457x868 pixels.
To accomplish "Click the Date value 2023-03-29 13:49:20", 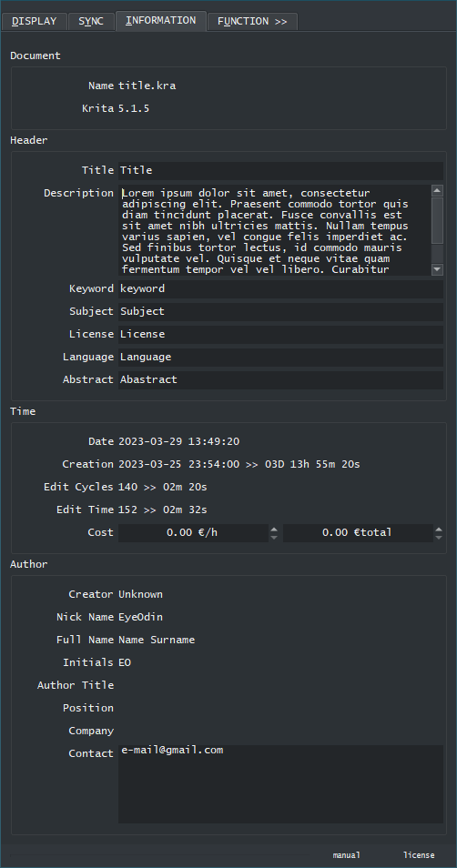I will (x=179, y=442).
